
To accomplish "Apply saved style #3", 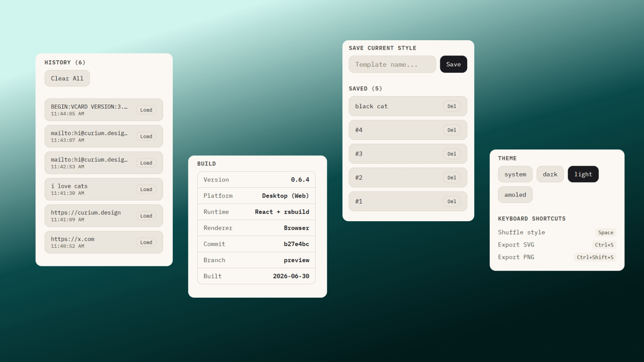I will 408,154.
